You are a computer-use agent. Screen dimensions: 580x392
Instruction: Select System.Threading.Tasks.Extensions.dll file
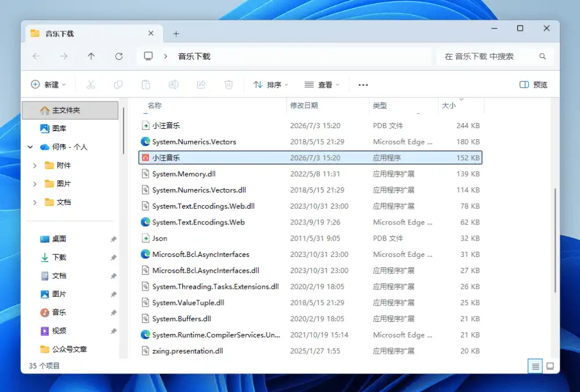point(310,286)
